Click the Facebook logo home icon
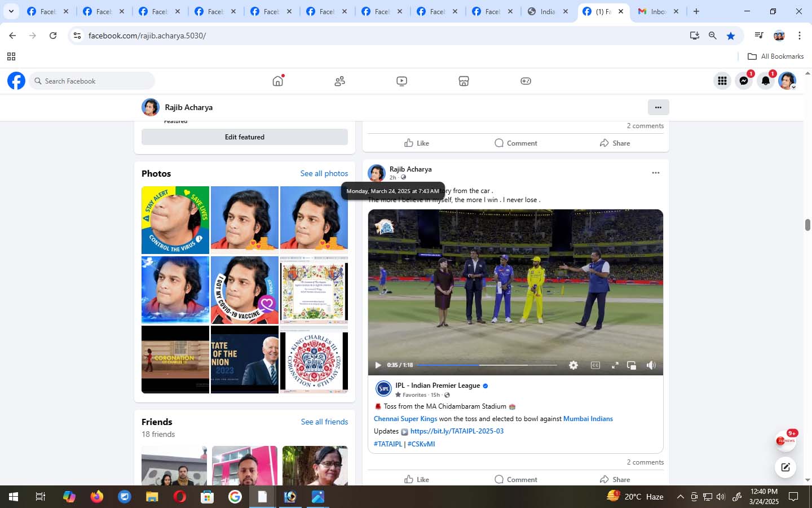812x508 pixels. point(16,81)
